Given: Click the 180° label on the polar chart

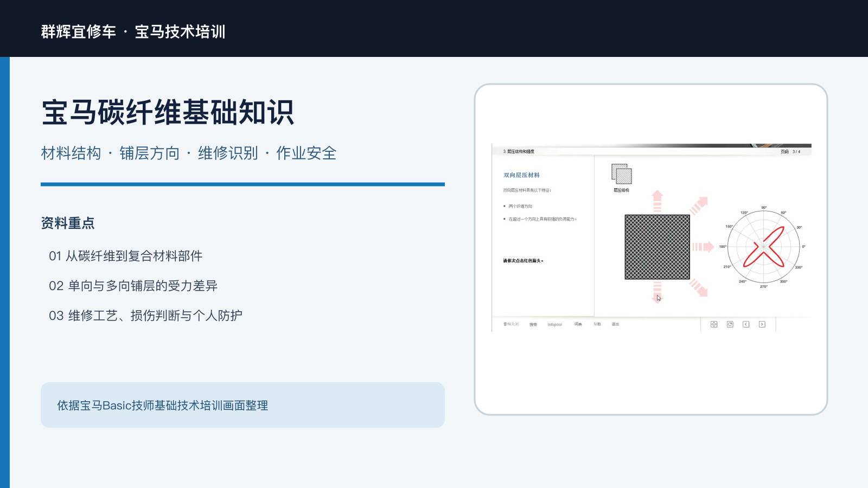Looking at the screenshot, I should 723,247.
